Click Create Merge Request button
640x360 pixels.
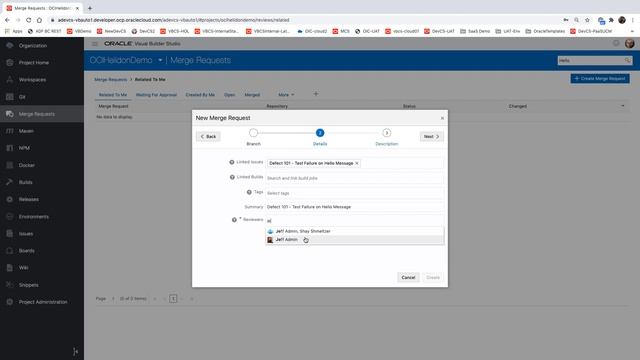tap(600, 78)
